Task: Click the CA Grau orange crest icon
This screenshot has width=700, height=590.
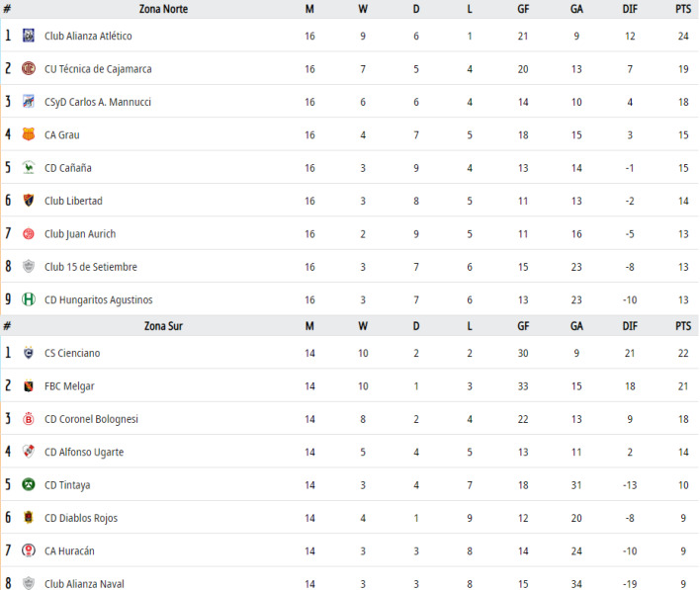Action: 29,134
